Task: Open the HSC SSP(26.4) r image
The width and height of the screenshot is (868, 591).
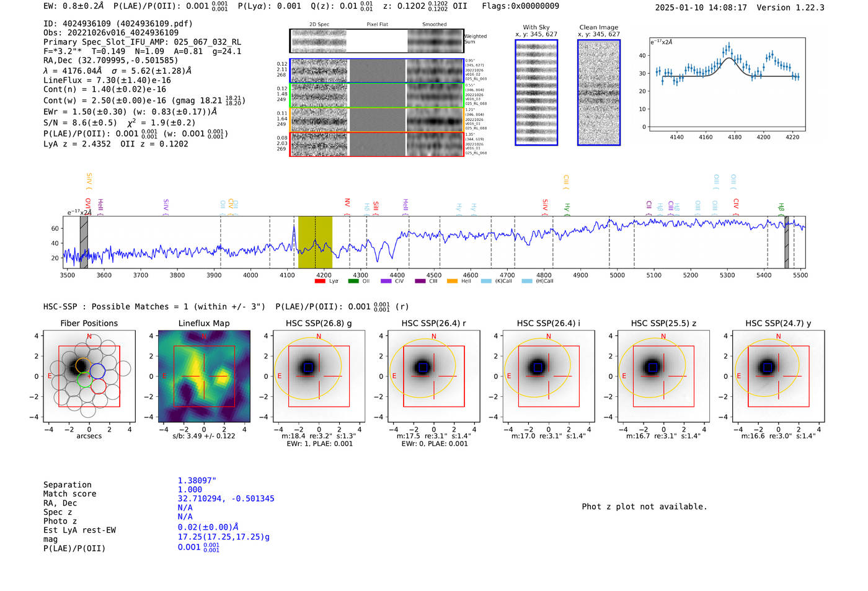Action: pos(433,376)
